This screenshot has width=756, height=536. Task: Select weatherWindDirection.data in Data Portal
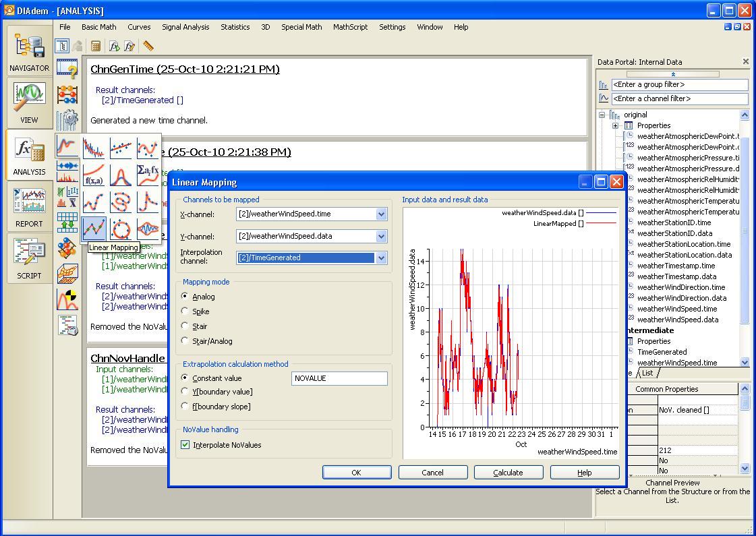(682, 299)
